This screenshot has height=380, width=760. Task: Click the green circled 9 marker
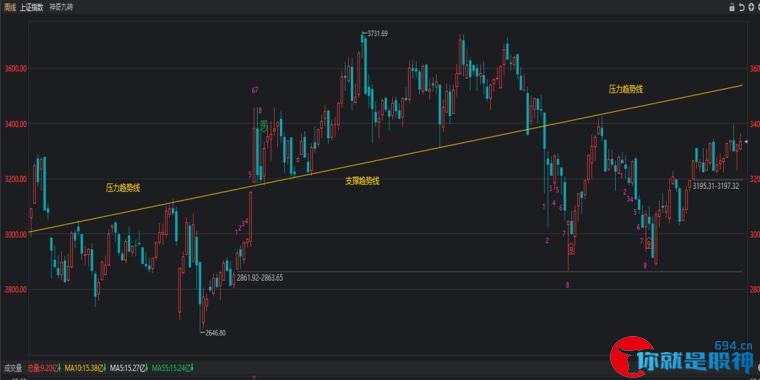pos(264,127)
